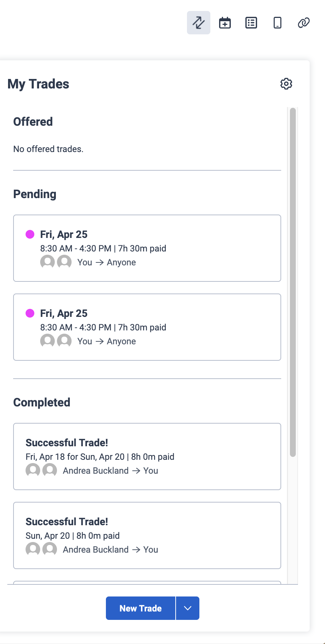Open Sun, Apr 20 successful trade card

pyautogui.click(x=147, y=535)
